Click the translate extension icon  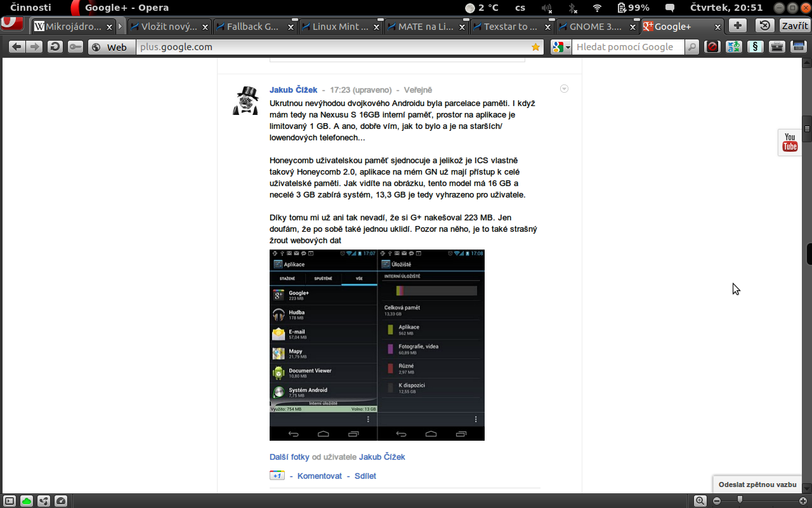coord(734,47)
